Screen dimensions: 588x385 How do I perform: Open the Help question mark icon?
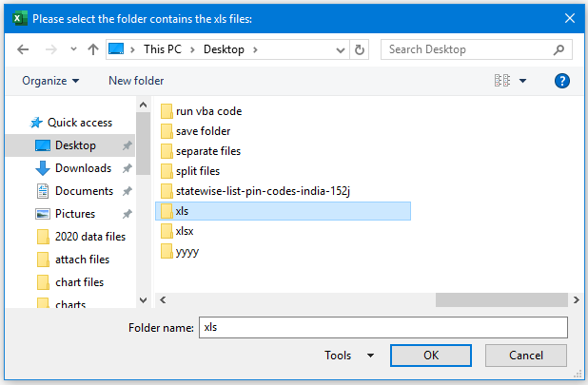point(561,81)
